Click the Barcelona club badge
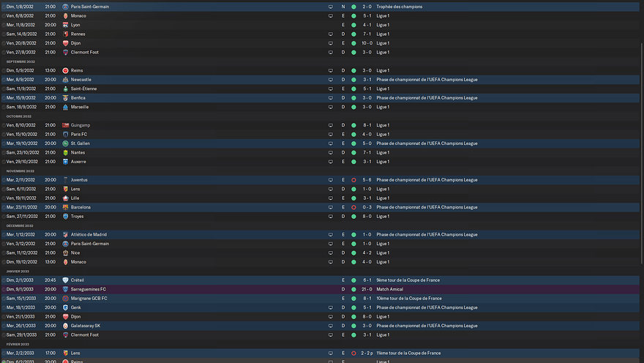Image resolution: width=644 pixels, height=363 pixels. point(66,207)
